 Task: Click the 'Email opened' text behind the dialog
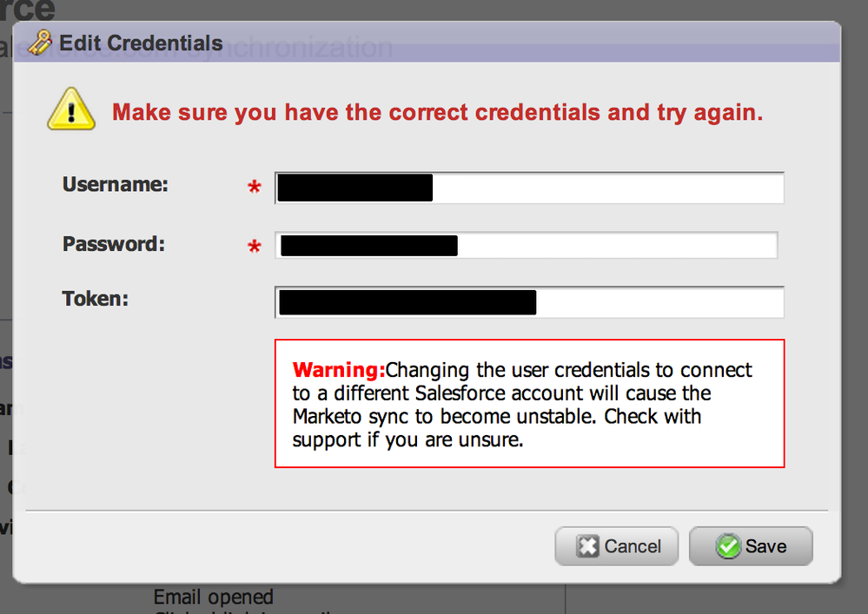click(x=213, y=597)
